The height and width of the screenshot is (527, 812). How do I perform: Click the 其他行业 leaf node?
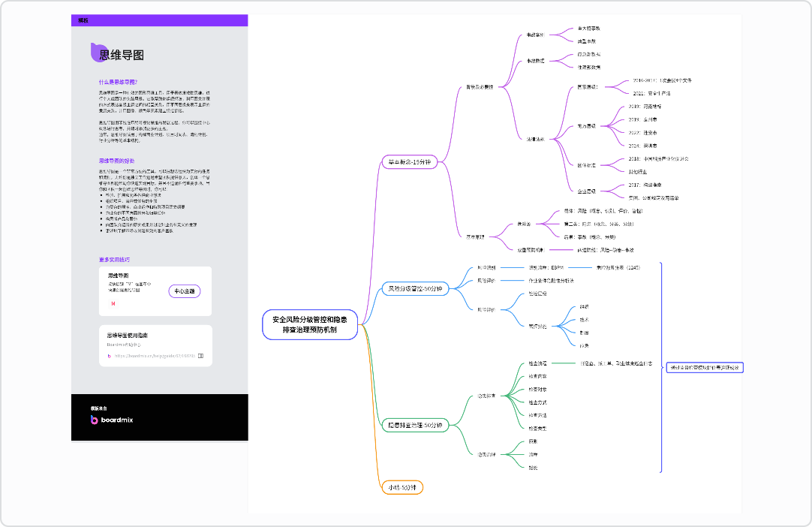(637, 172)
